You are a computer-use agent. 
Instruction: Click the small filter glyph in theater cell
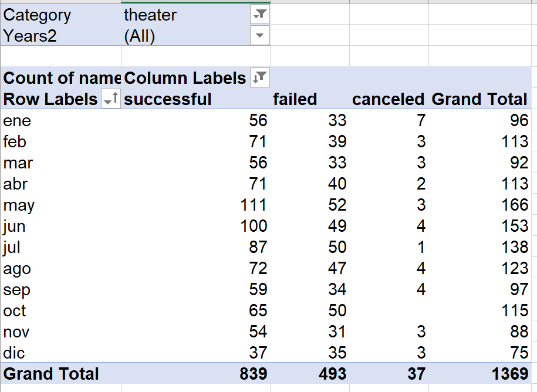tap(261, 14)
